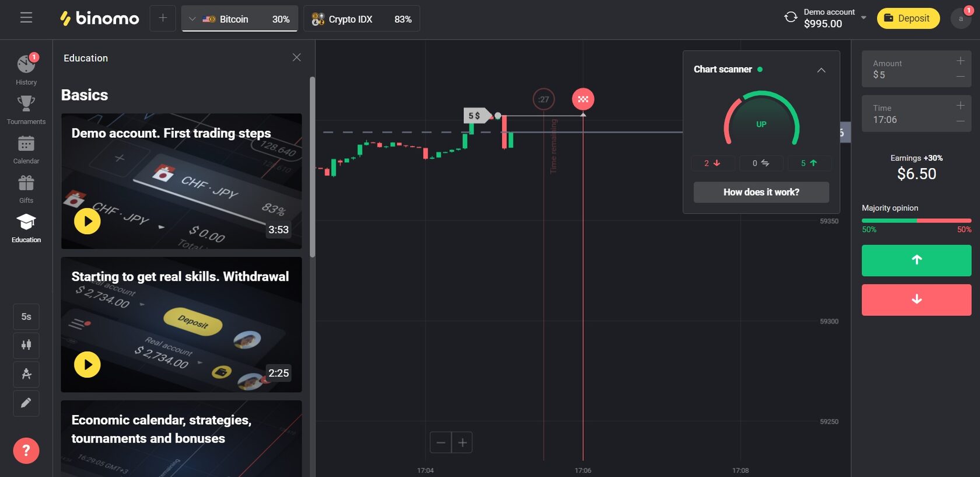The image size is (980, 477).
Task: Select the chart type tool
Action: tap(26, 345)
